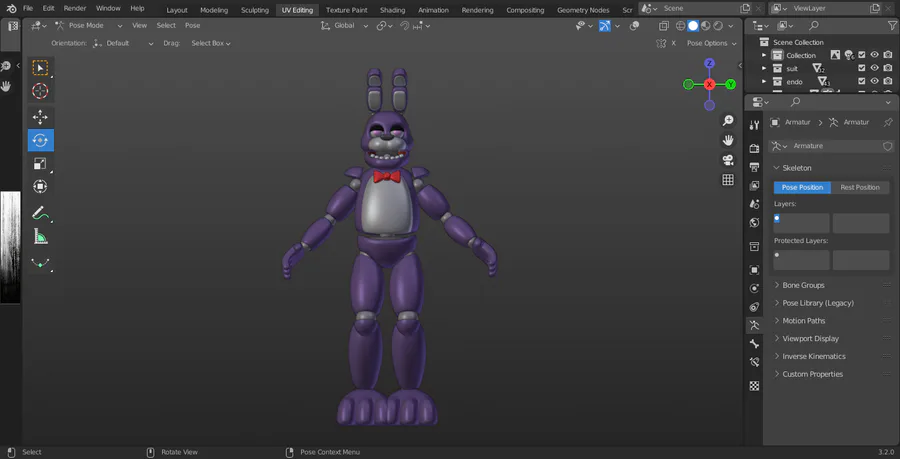Open the Global orientation dropdown
Screen dimensions: 900x459
coord(344,26)
